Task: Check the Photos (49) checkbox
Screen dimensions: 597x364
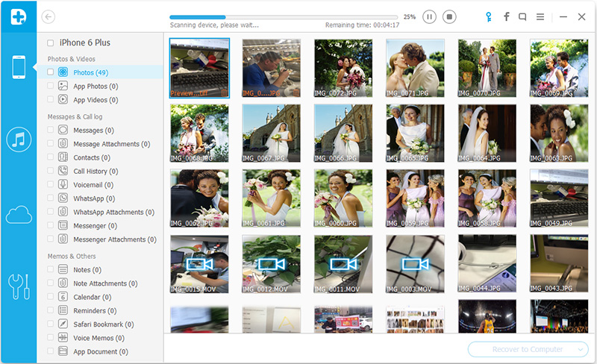Action: [50, 72]
